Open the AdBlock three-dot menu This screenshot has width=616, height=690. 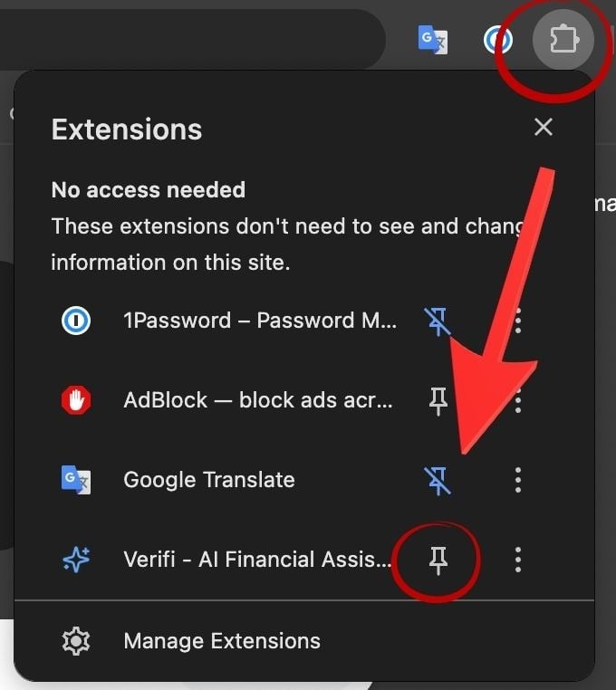[518, 400]
